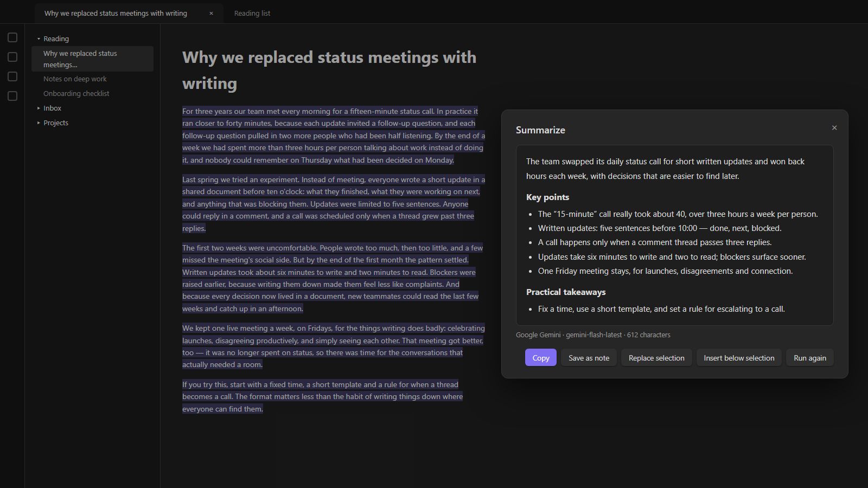Click the paragraph beginning 'For three years our team met'
Viewport: 868px width, 488px height.
point(334,136)
